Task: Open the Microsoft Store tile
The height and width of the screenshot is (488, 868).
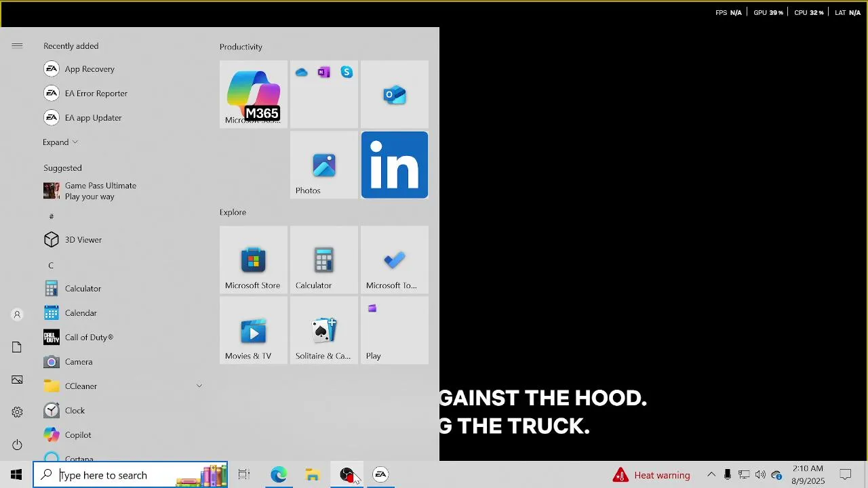Action: 254,260
